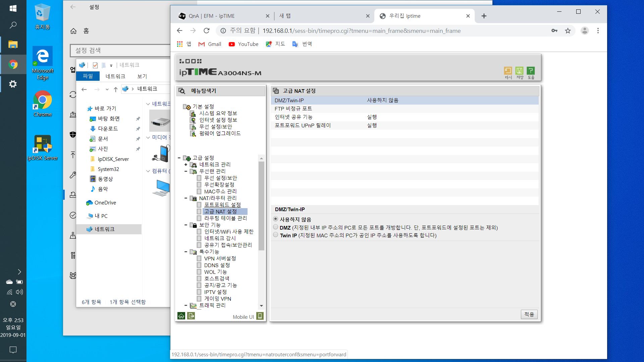Viewport: 644px width, 362px height.
Task: Open the YouTube bookmark
Action: (244, 44)
